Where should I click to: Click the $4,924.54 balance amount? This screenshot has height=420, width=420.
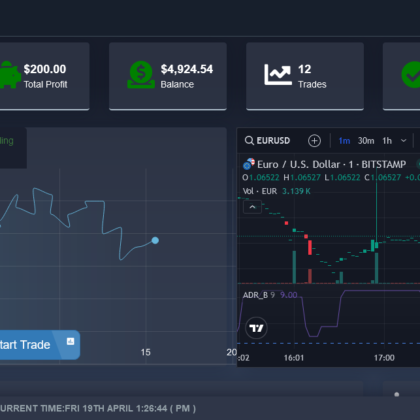click(x=187, y=69)
